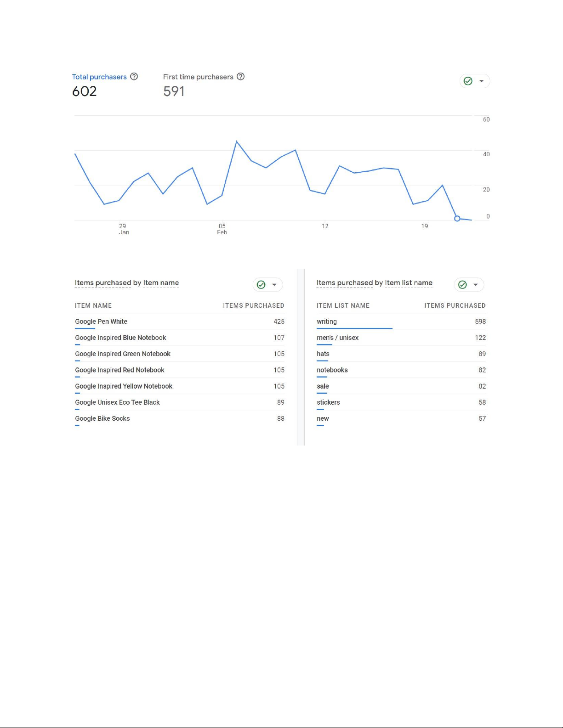
Task: Click the 107 value for Blue Notebook
Action: pos(279,338)
